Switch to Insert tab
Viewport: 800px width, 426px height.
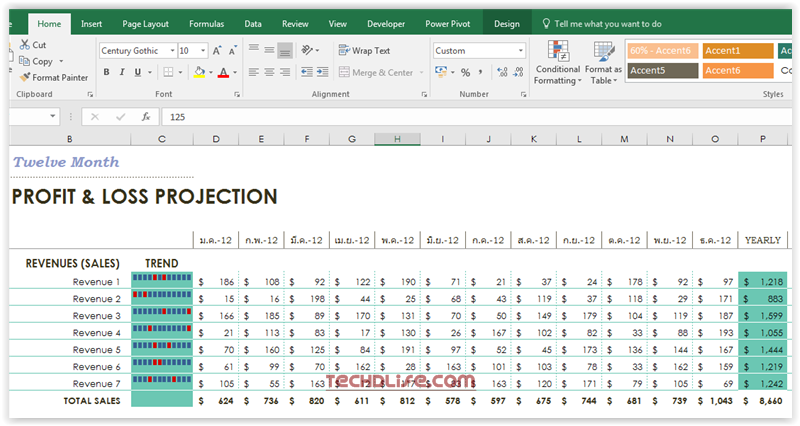click(91, 24)
